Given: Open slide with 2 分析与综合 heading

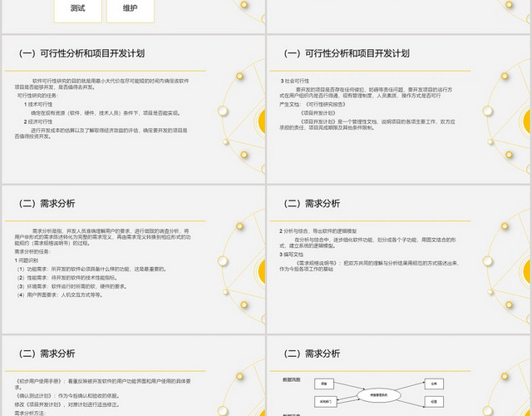Looking at the screenshot, I should click(398, 260).
